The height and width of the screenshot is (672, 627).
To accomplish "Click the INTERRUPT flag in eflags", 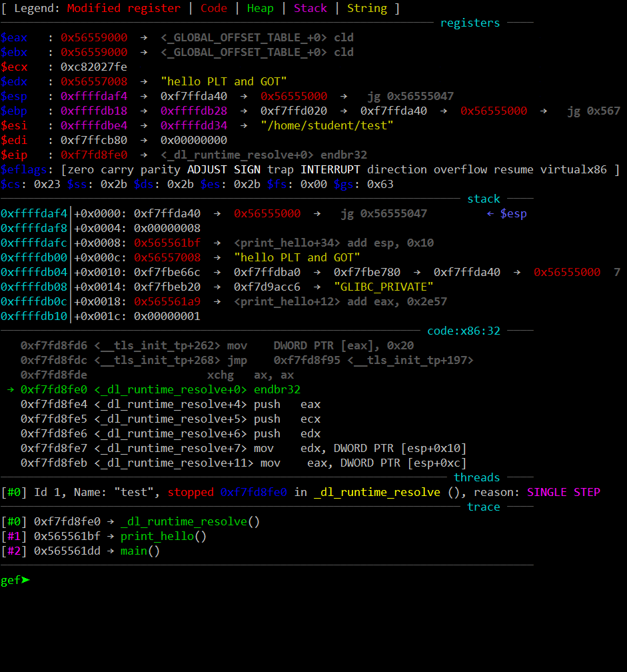I will [330, 170].
